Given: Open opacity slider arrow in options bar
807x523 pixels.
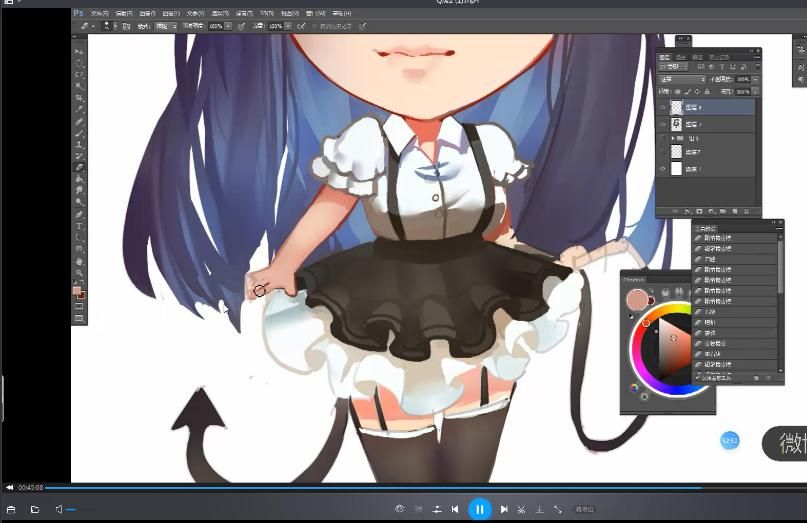Looking at the screenshot, I should click(x=228, y=26).
